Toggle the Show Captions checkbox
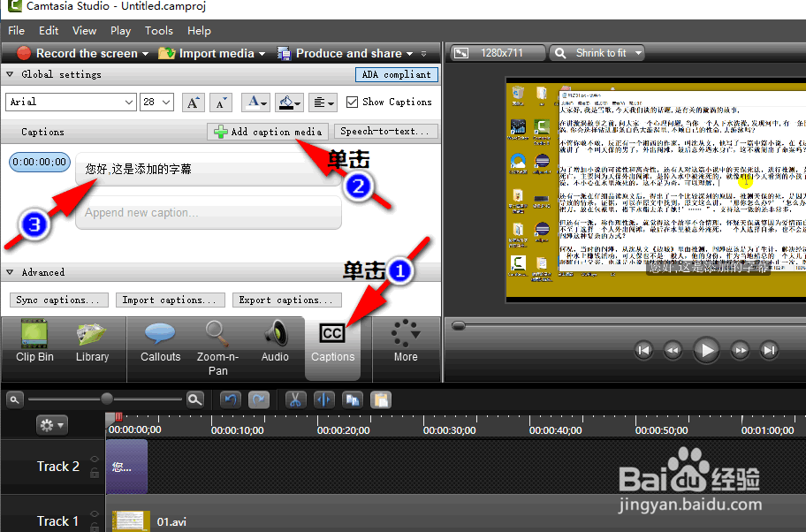Image resolution: width=806 pixels, height=532 pixels. tap(352, 102)
